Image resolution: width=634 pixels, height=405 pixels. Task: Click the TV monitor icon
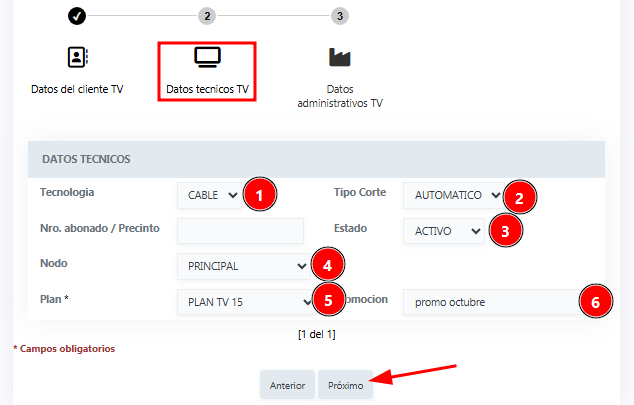[207, 57]
